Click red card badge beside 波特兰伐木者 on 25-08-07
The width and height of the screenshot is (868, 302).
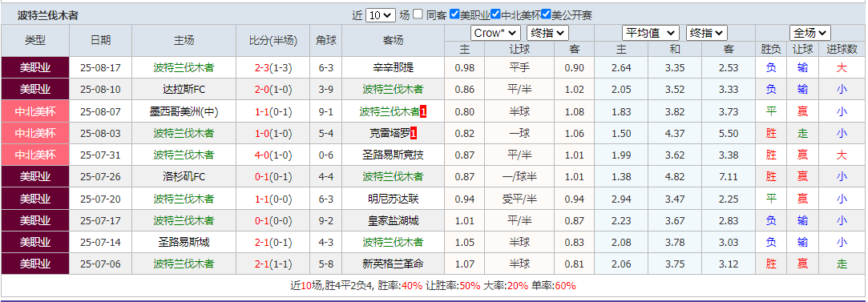click(423, 111)
